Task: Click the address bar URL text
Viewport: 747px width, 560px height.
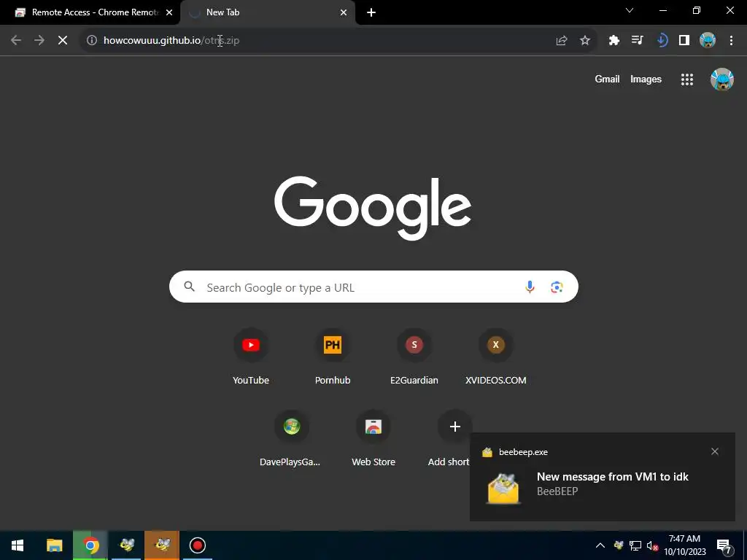Action: pyautogui.click(x=171, y=41)
